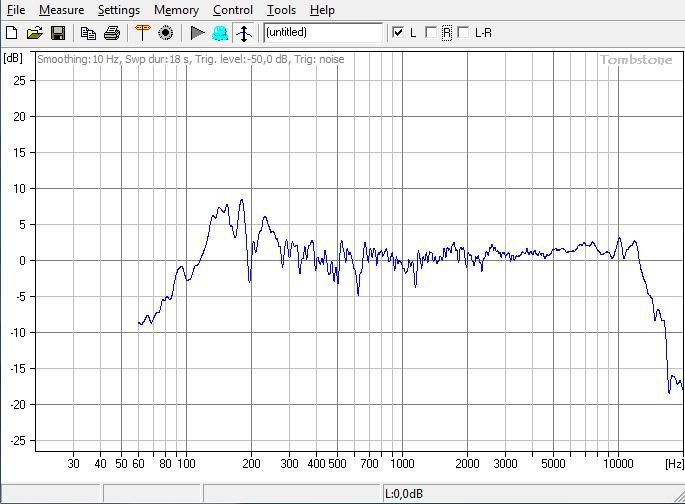The image size is (685, 504).
Task: Enable the L-R difference checkbox
Action: pyautogui.click(x=463, y=33)
